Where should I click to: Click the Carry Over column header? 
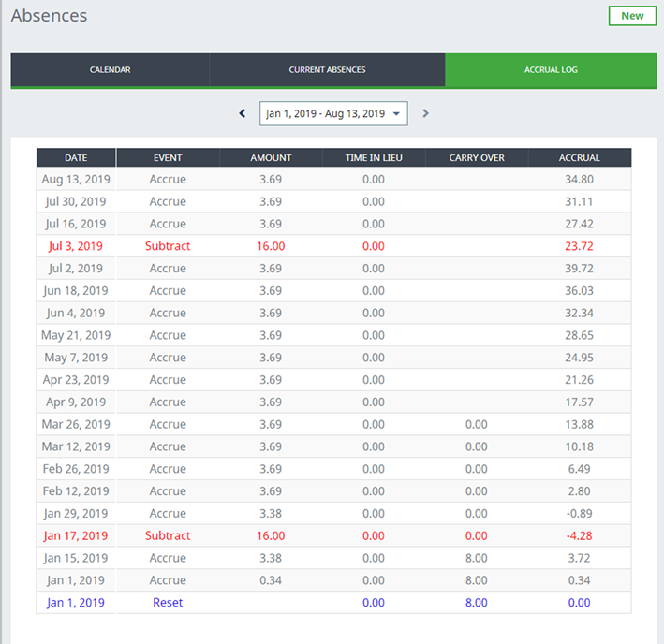(477, 158)
